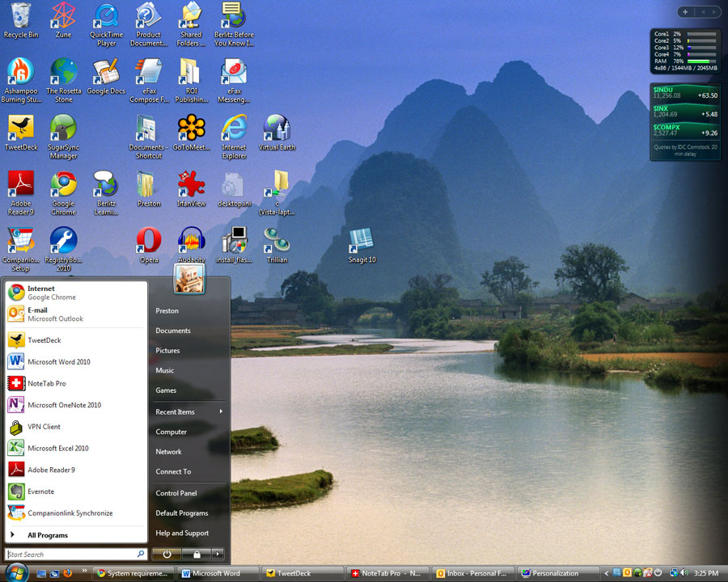
Task: Select Documents in the Start menu
Action: (x=173, y=330)
